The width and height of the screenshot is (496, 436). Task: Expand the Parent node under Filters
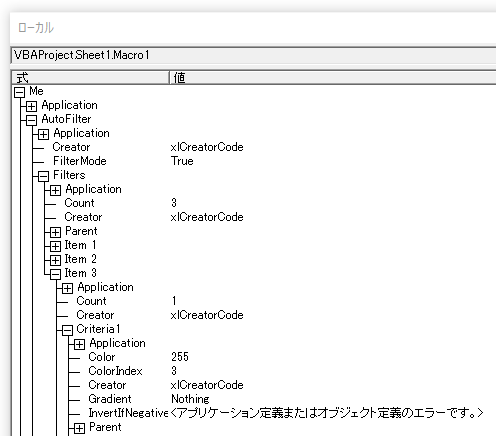click(56, 232)
